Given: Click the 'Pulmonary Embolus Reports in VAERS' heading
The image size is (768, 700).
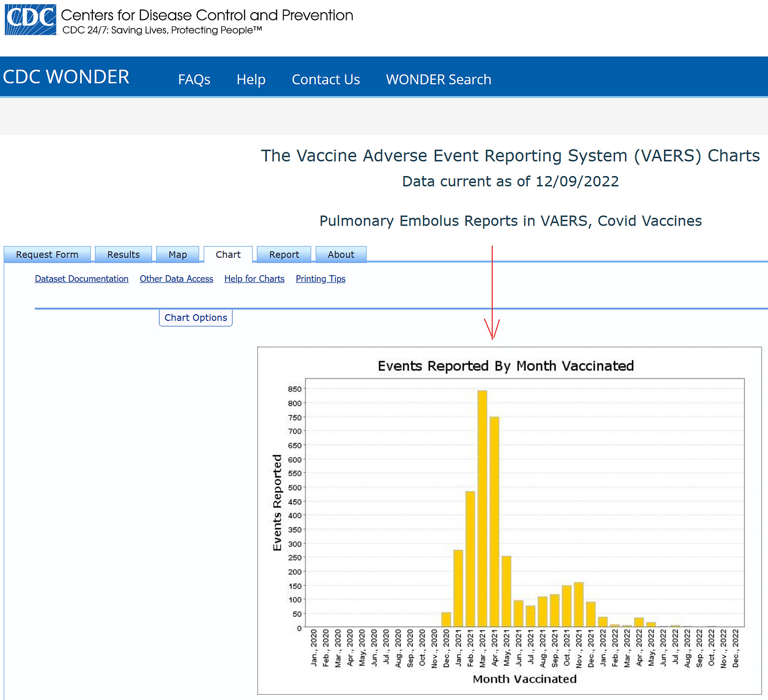Looking at the screenshot, I should [x=511, y=221].
